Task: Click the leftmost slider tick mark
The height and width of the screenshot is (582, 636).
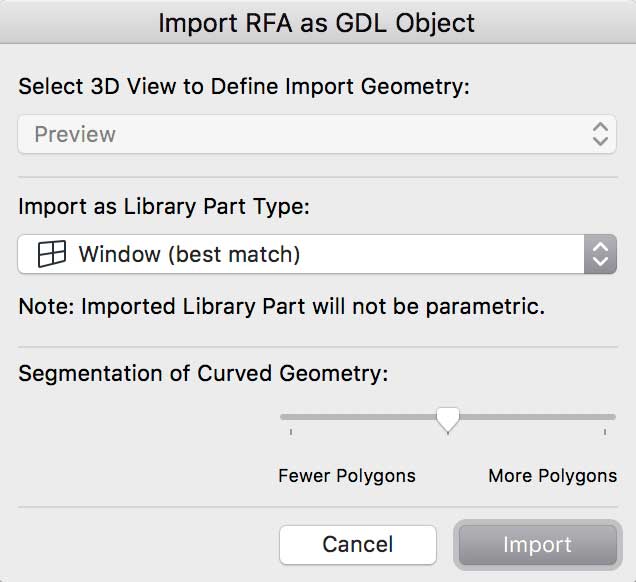Action: tap(291, 433)
